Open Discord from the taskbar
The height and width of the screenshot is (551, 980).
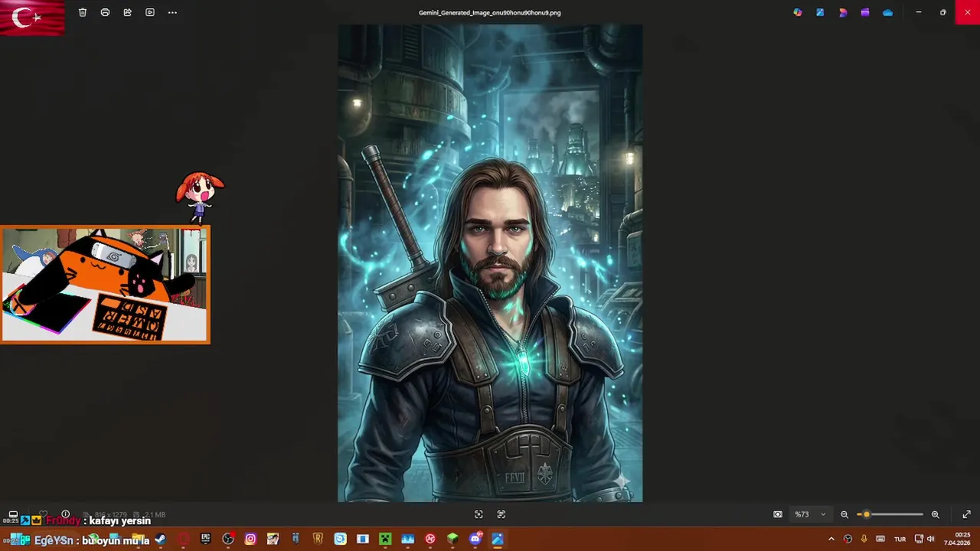pyautogui.click(x=475, y=539)
